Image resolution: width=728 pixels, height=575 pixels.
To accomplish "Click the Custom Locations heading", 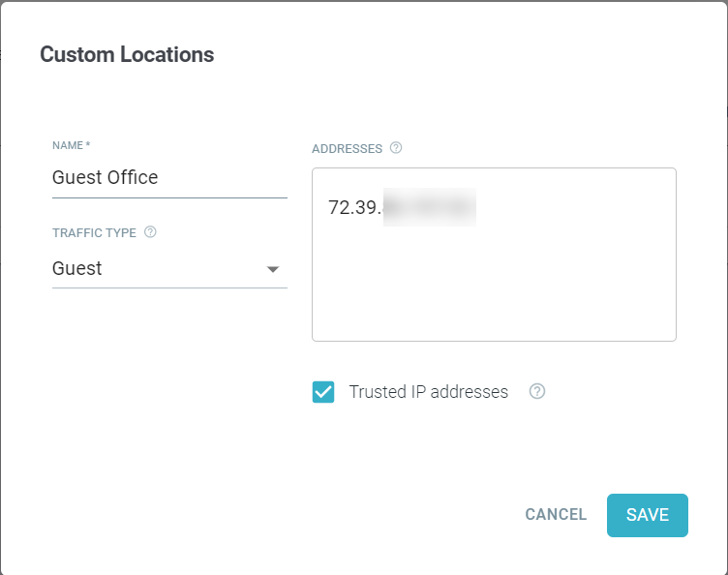I will pos(127,54).
